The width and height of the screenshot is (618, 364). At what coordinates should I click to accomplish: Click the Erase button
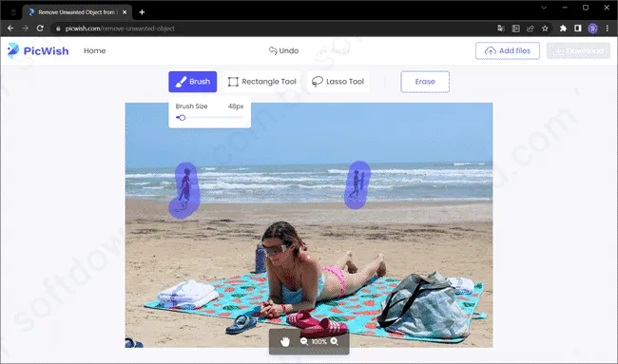425,82
